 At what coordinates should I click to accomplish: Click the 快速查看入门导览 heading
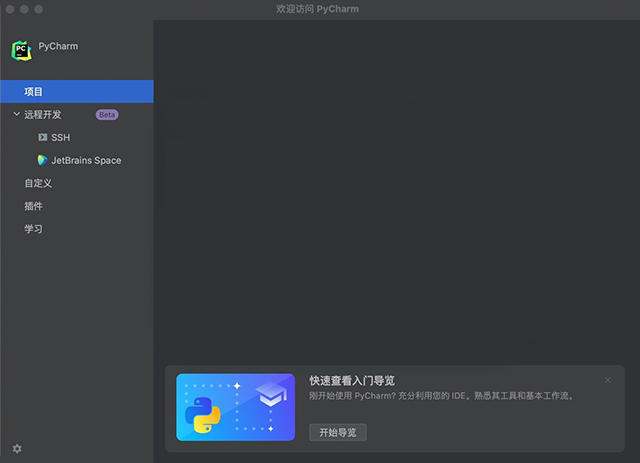352,381
